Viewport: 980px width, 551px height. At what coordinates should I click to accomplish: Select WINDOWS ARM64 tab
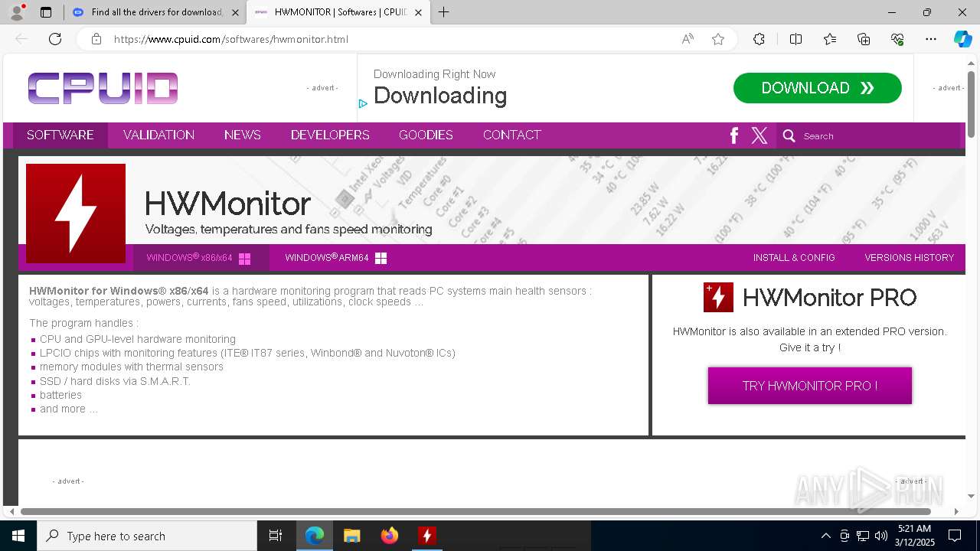pos(335,258)
